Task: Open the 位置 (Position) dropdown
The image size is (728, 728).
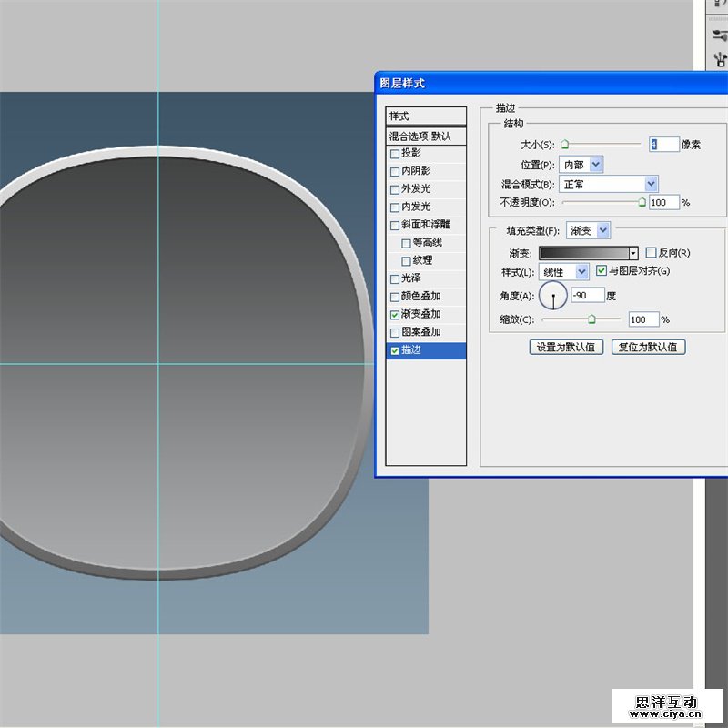Action: 595,165
